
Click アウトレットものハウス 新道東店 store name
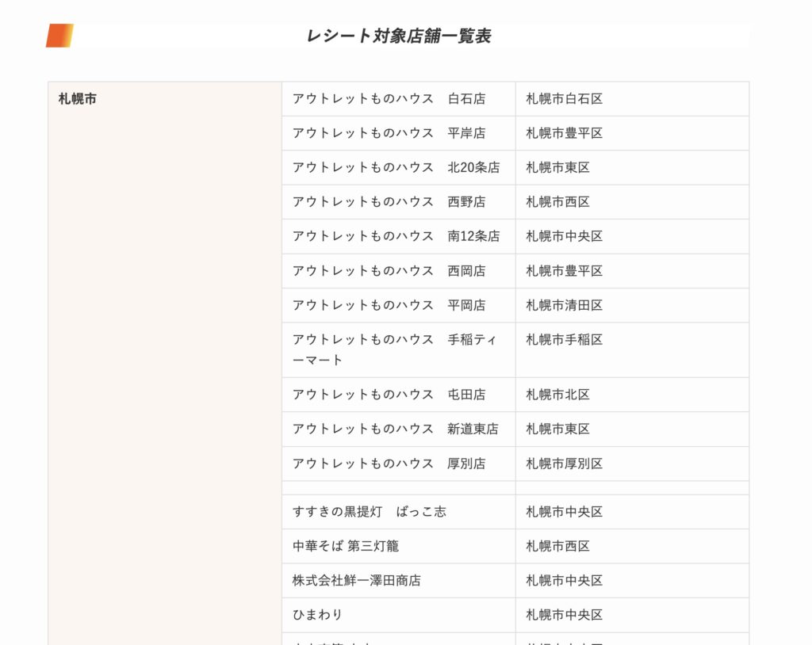coord(395,429)
